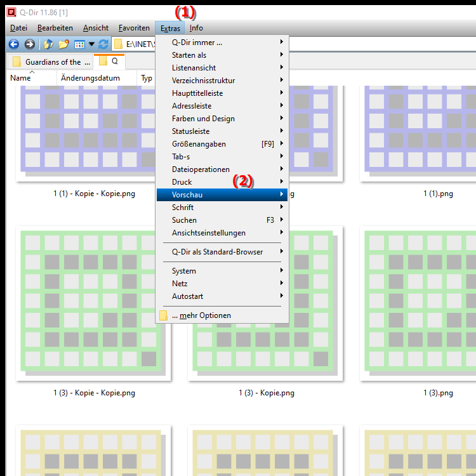476x476 pixels.
Task: Click the file name 1 (3).png
Action: point(438,393)
